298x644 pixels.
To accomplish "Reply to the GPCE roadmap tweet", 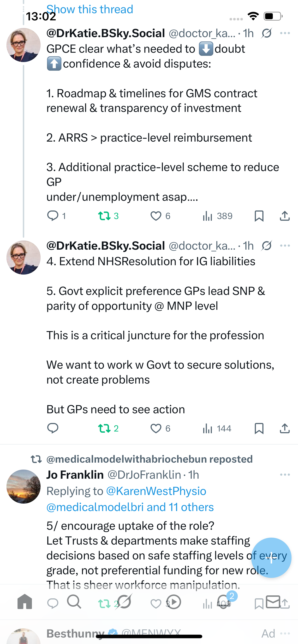I will click(53, 216).
